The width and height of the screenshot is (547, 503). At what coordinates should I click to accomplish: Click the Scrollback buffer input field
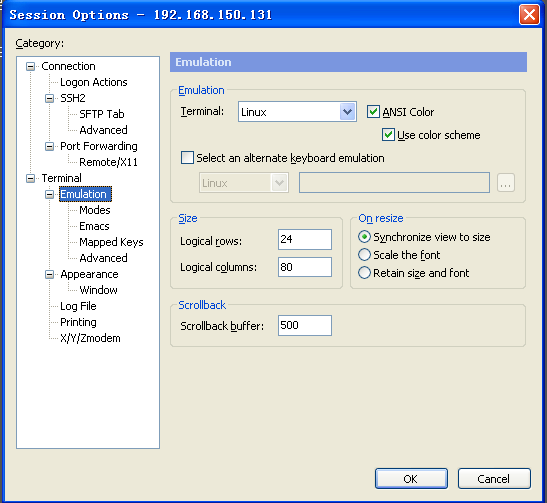305,325
